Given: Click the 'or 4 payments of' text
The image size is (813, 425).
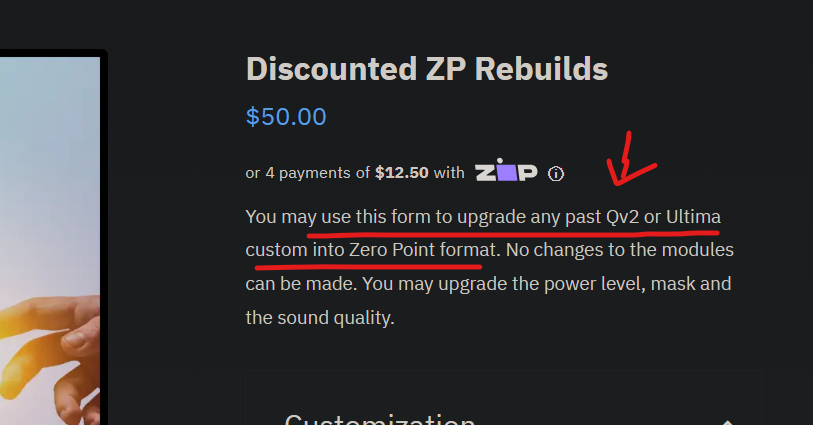Looking at the screenshot, I should click(307, 173).
